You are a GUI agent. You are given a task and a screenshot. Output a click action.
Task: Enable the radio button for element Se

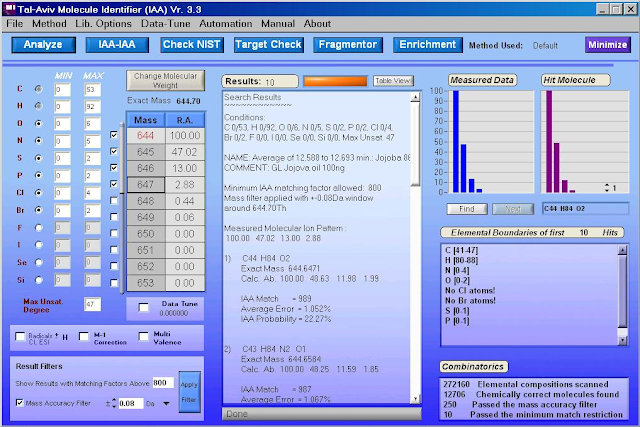pyautogui.click(x=38, y=262)
